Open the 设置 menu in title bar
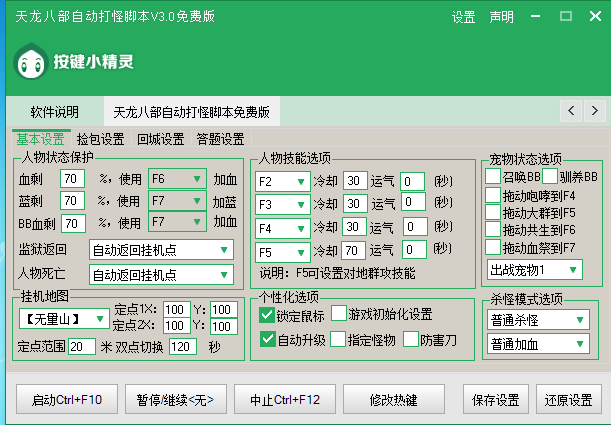 (x=463, y=17)
